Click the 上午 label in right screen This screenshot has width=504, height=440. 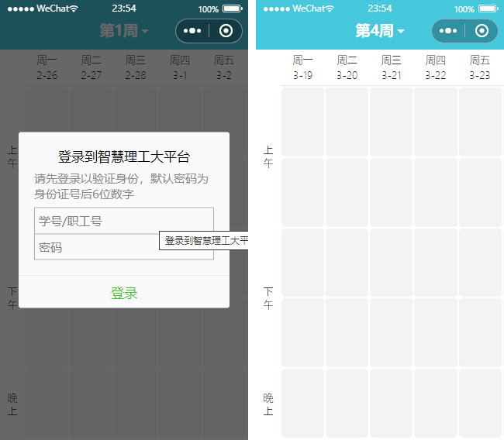coord(268,156)
